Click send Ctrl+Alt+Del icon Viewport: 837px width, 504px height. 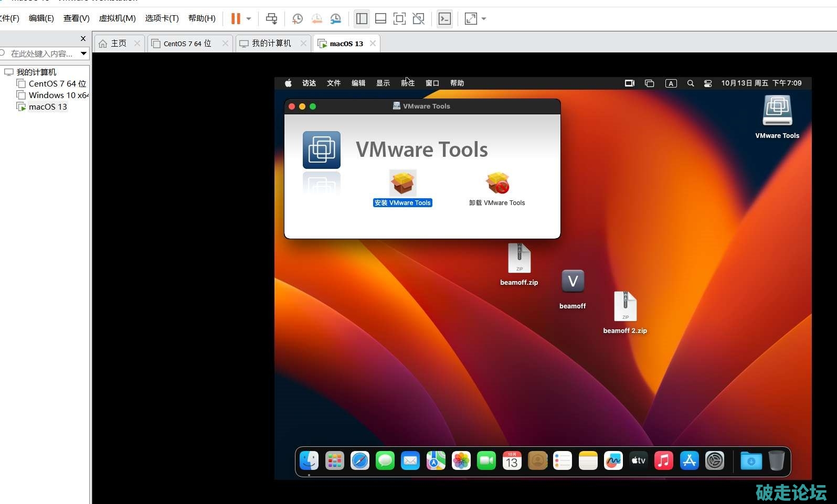coord(271,19)
